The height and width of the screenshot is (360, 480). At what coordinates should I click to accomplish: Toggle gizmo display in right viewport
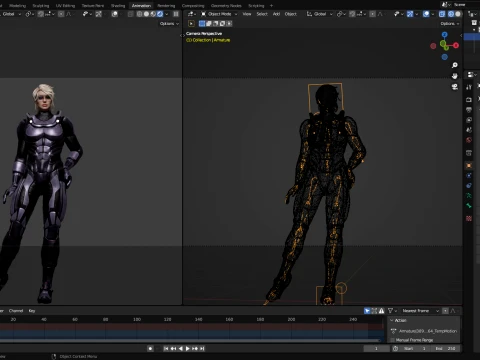point(410,14)
